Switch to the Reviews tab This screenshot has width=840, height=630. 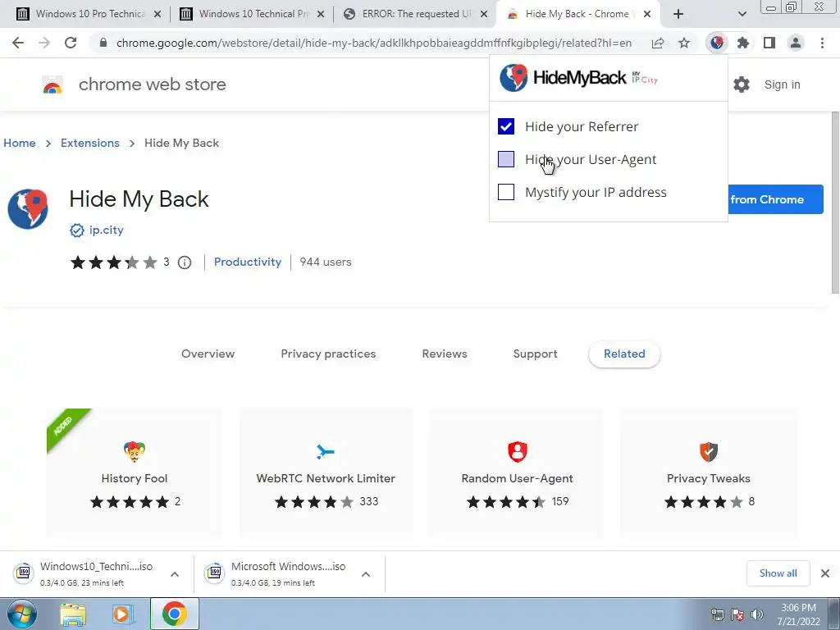445,354
